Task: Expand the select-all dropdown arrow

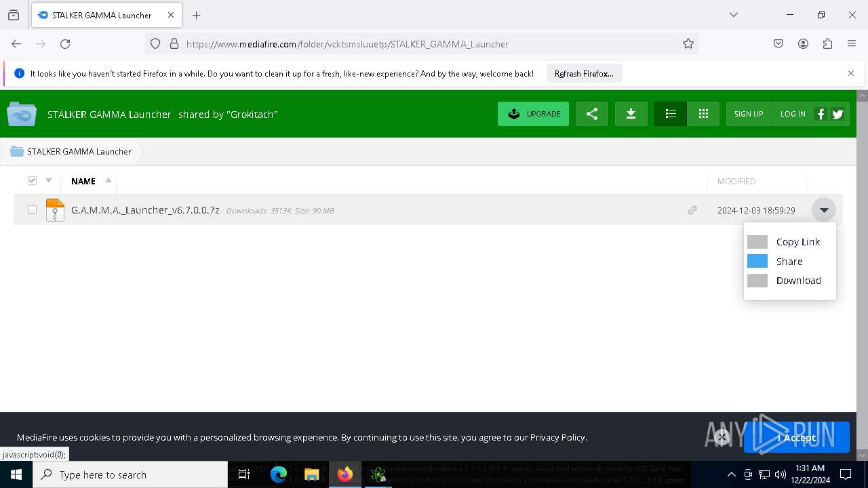Action: tap(49, 180)
